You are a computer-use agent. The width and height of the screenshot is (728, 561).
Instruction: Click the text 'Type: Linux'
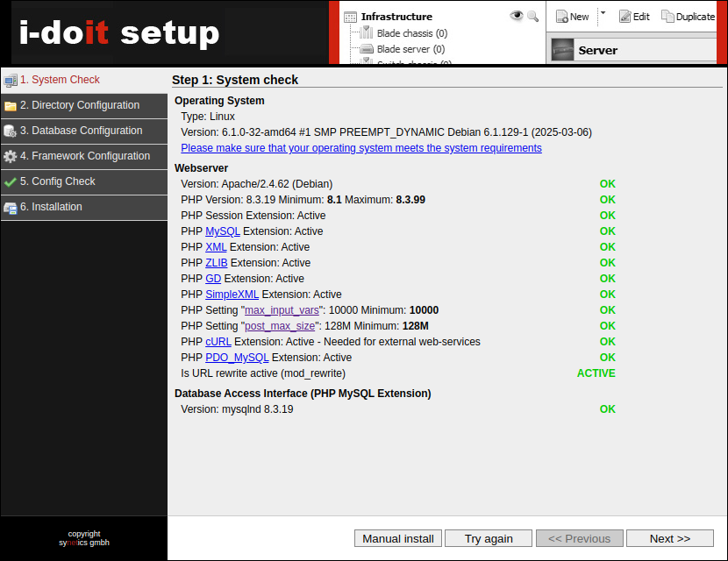(208, 117)
